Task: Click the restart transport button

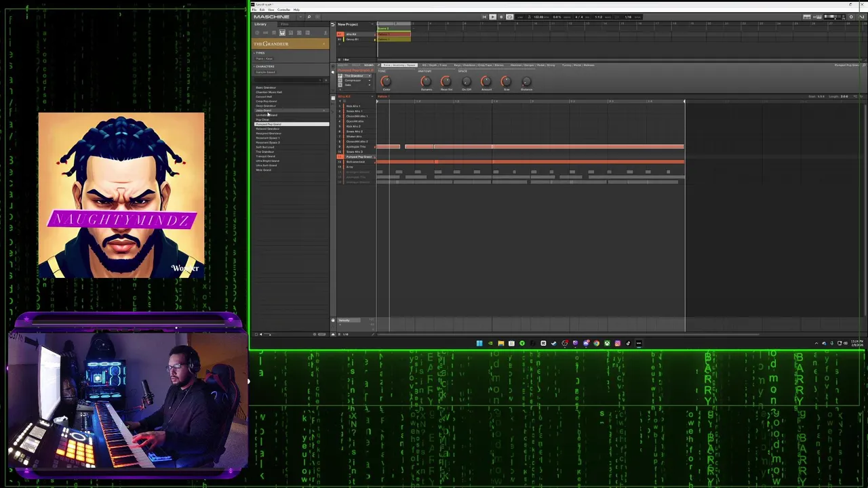Action: click(484, 17)
